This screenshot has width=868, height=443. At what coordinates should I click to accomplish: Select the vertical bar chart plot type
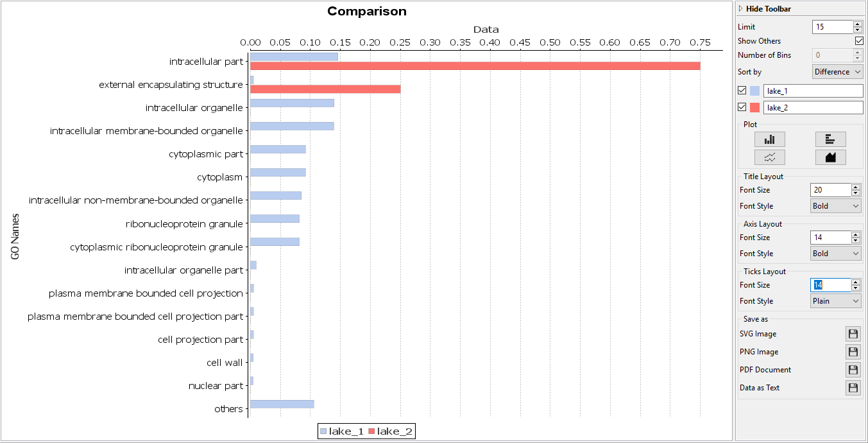(769, 139)
